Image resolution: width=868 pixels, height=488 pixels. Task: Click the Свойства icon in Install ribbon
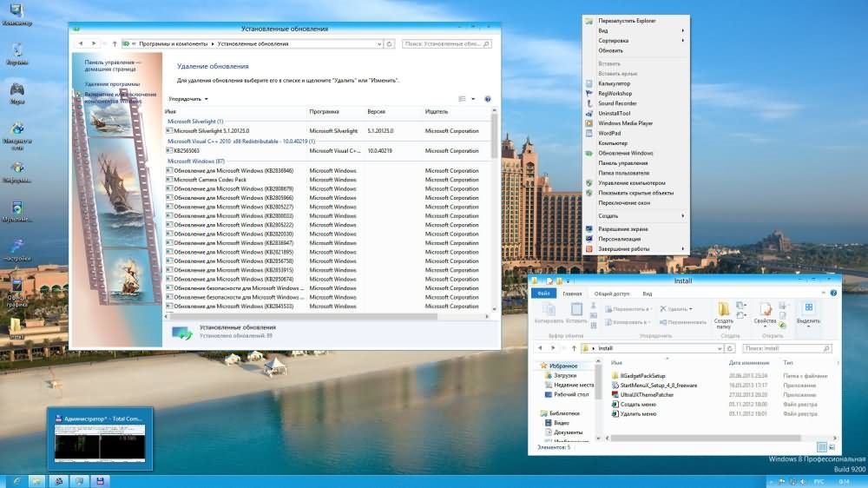coord(765,313)
